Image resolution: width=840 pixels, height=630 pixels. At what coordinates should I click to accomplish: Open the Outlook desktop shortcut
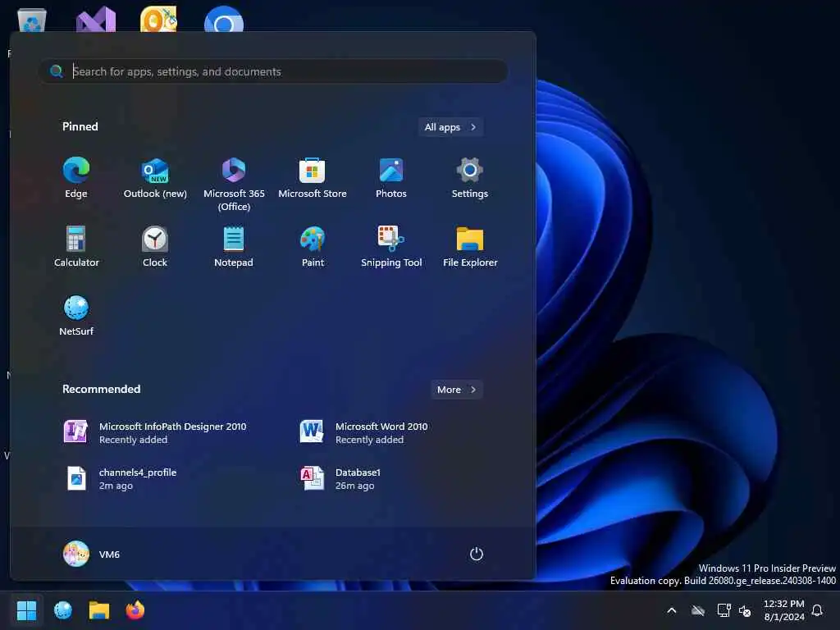pos(158,20)
